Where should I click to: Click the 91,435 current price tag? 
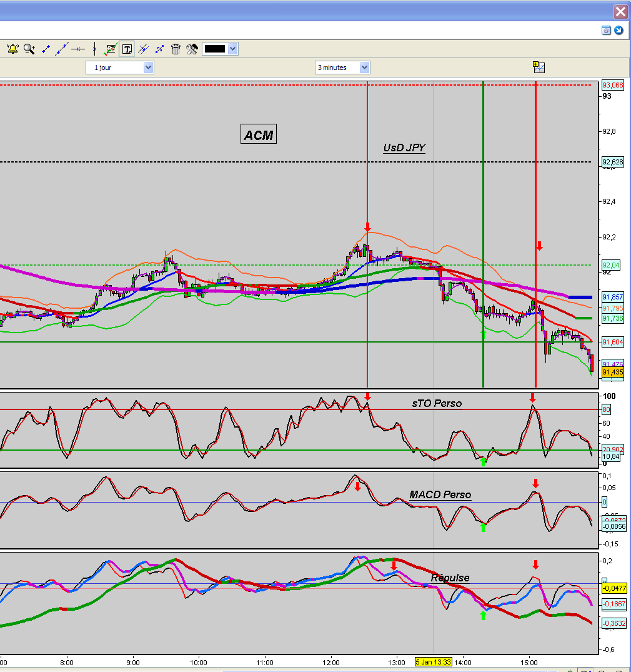click(x=613, y=372)
